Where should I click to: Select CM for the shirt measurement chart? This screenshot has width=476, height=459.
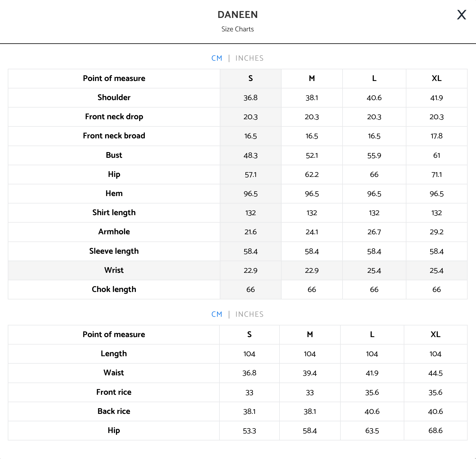[x=217, y=58]
